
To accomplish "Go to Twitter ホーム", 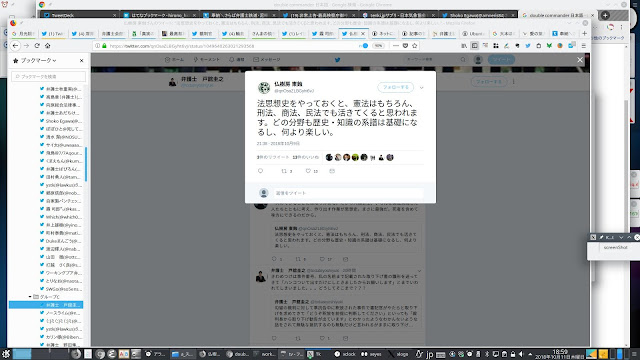I will (x=174, y=60).
